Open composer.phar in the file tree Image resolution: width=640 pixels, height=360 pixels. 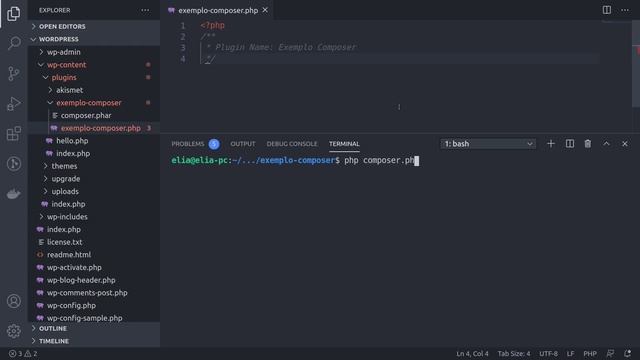(86, 115)
